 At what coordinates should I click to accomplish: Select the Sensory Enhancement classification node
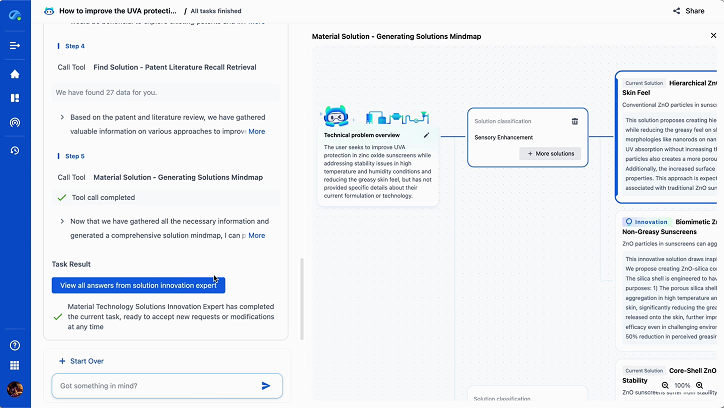[528, 138]
